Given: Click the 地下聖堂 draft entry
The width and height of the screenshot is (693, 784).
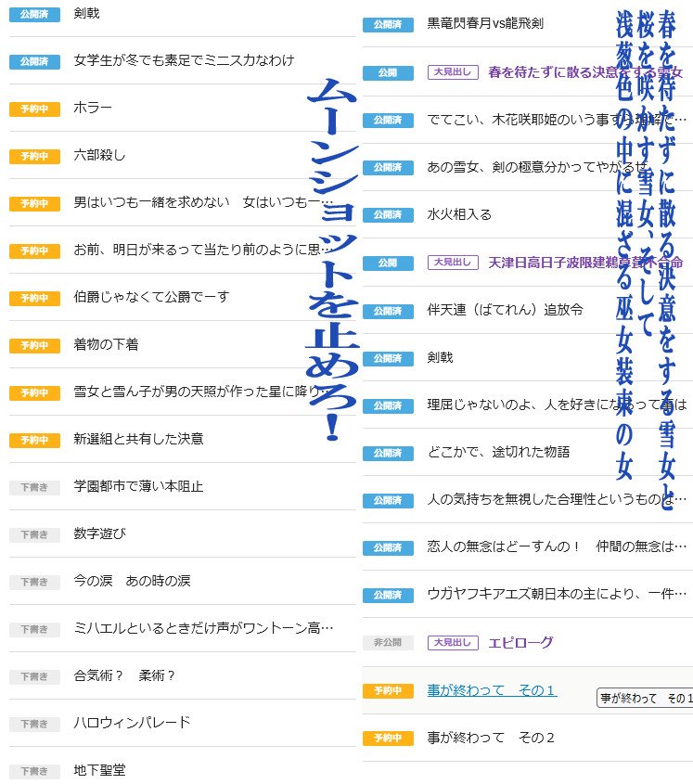Looking at the screenshot, I should 99,770.
